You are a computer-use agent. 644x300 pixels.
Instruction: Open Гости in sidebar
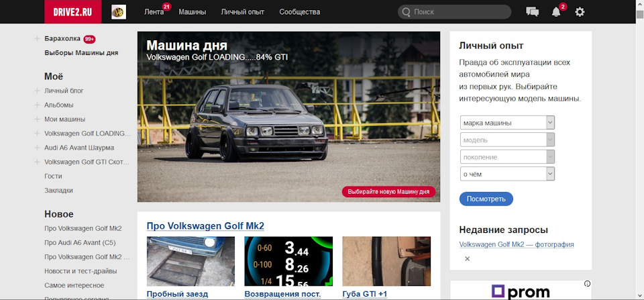click(x=53, y=176)
